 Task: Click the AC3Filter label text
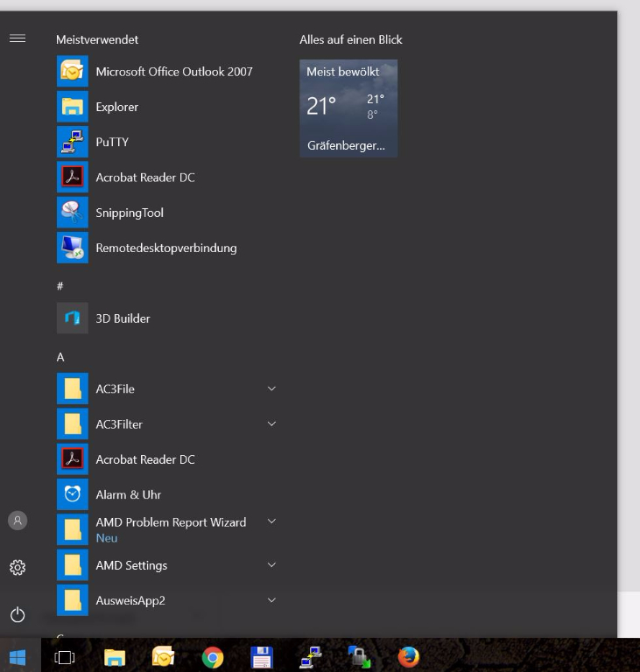coord(119,424)
